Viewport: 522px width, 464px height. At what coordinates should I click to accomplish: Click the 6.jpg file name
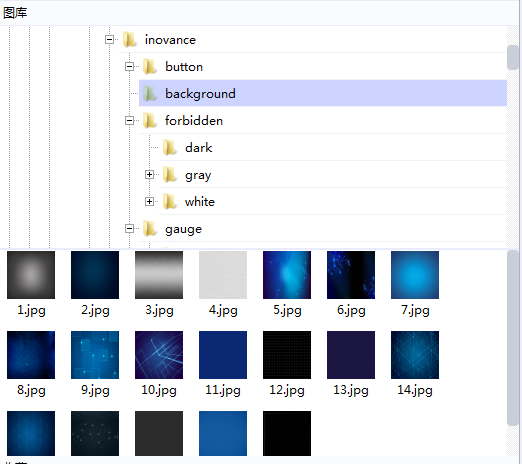(x=351, y=310)
